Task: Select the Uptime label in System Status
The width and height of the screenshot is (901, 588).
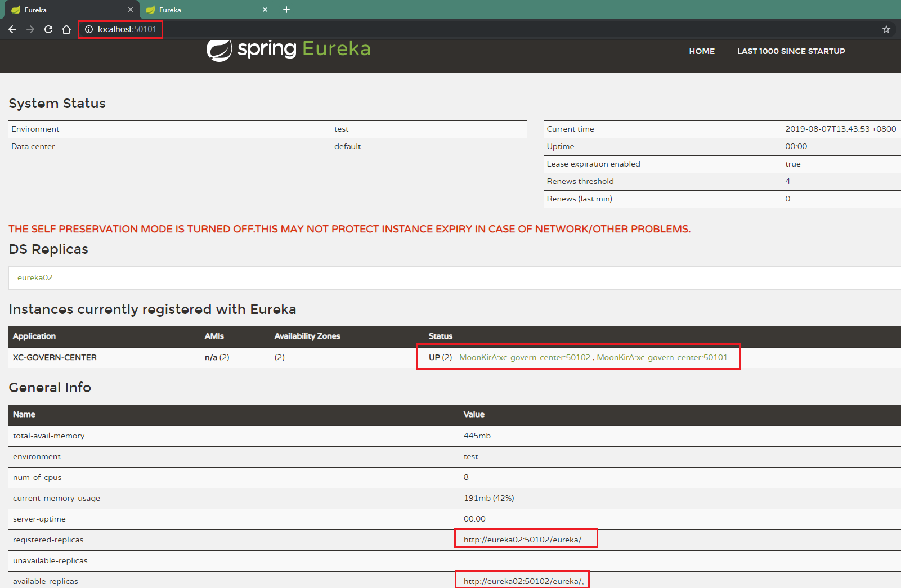Action: (561, 146)
